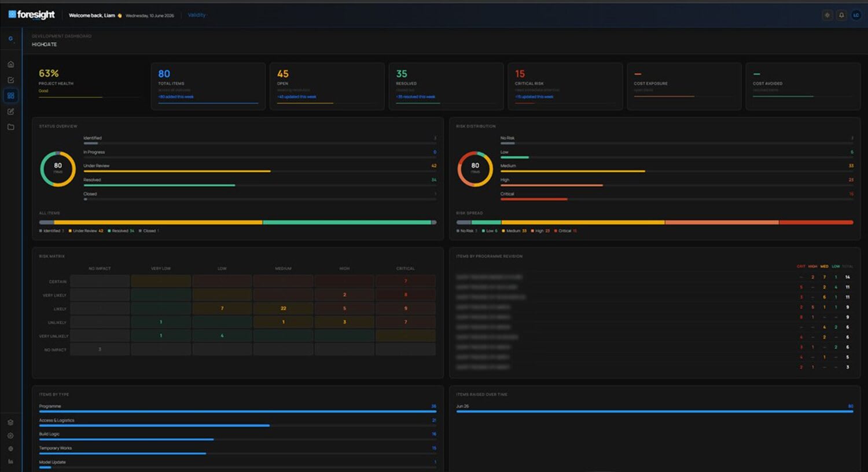Select the active dashboard grid sidebar icon
The image size is (868, 472).
pos(10,95)
